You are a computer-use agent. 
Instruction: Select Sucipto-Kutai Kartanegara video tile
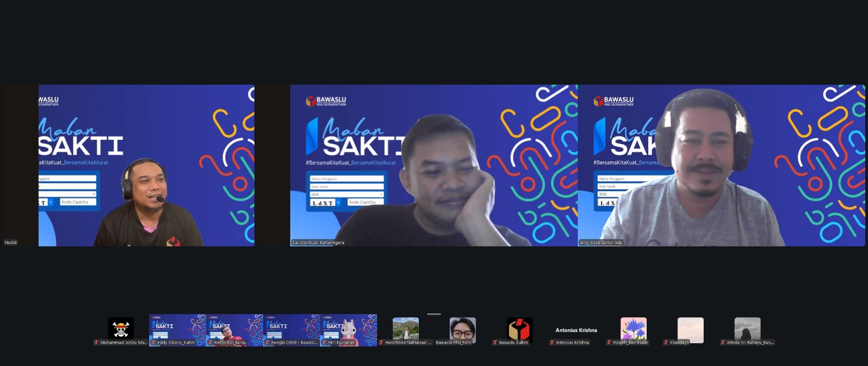(434, 165)
